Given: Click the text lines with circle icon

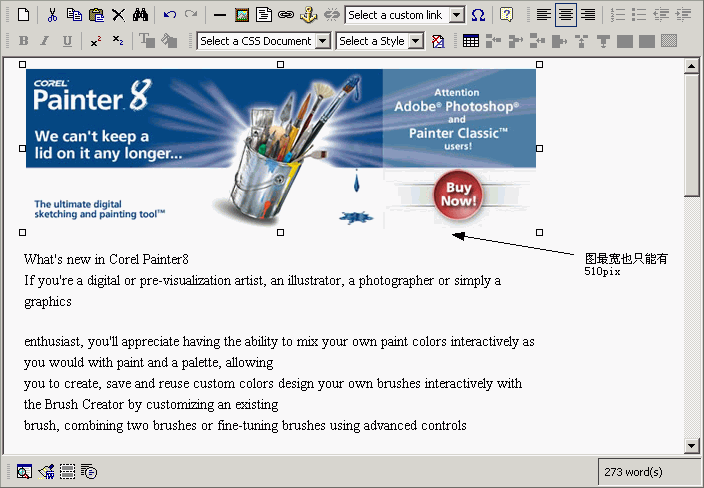Looking at the screenshot, I should click(89, 471).
